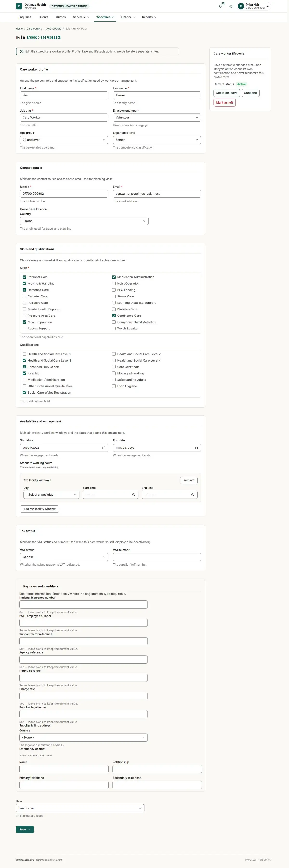Open the notifications bell icon
This screenshot has height=868, width=289.
click(220, 6)
